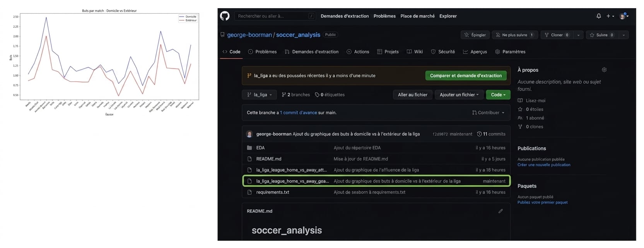Open the '1 commit d'avance' link
Viewport: 644px width, 248px height.
tap(299, 113)
